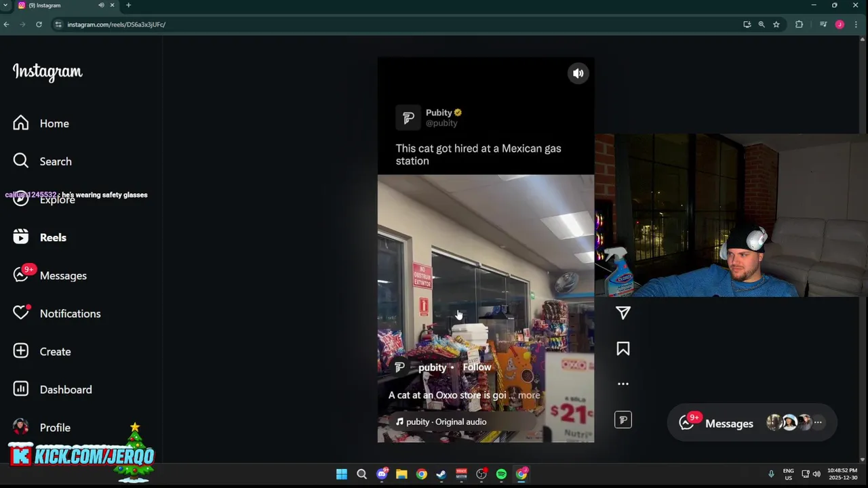
Task: Expand reel caption with more
Action: (529, 395)
